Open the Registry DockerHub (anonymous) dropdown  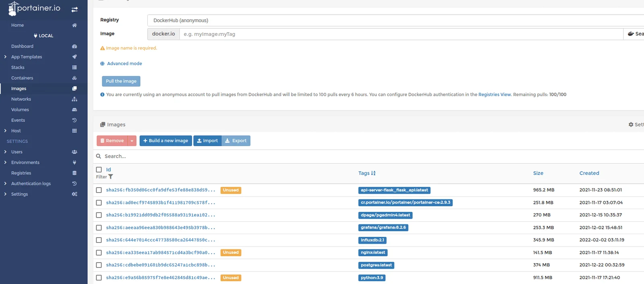coord(396,20)
